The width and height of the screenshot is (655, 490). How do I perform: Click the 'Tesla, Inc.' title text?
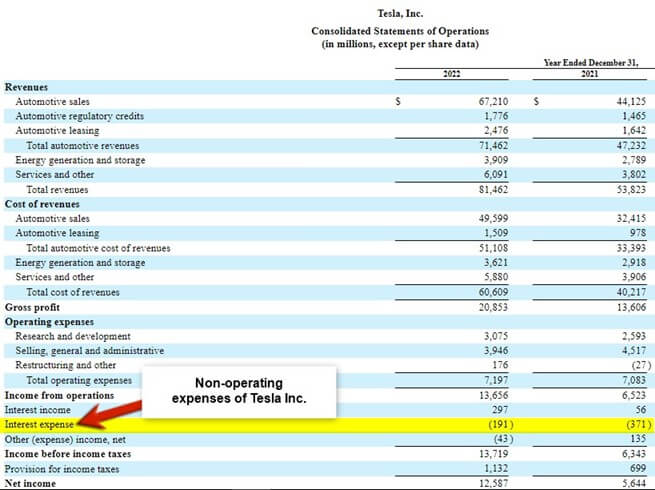[400, 13]
